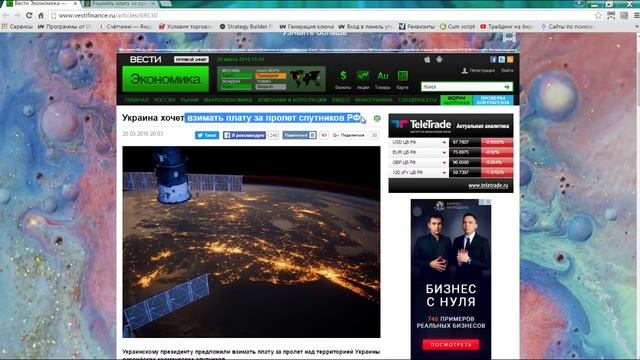Click the Tweet share button

tap(207, 135)
